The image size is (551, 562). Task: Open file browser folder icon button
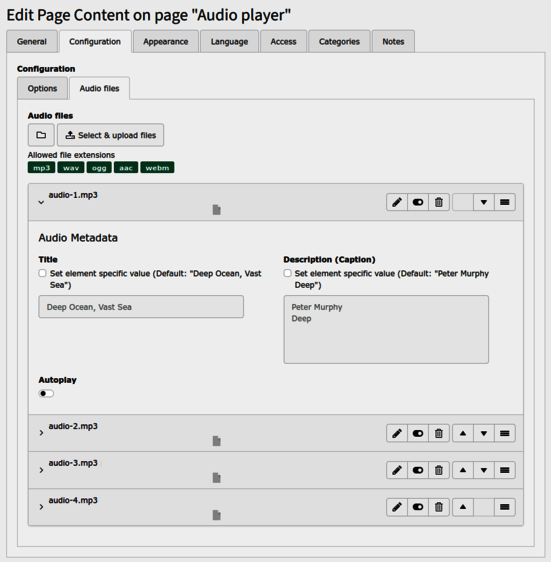(x=41, y=135)
